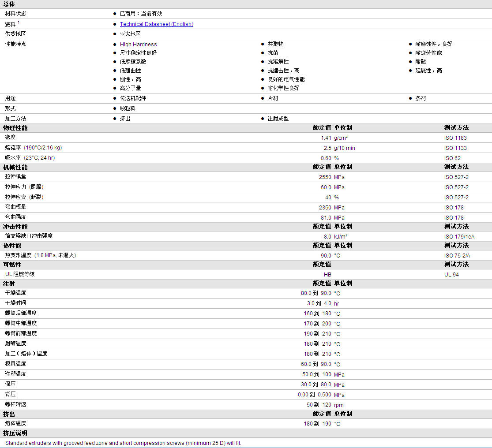The width and height of the screenshot is (492, 448).
Task: Select '延展性，高' feature entry
Action: [428, 71]
